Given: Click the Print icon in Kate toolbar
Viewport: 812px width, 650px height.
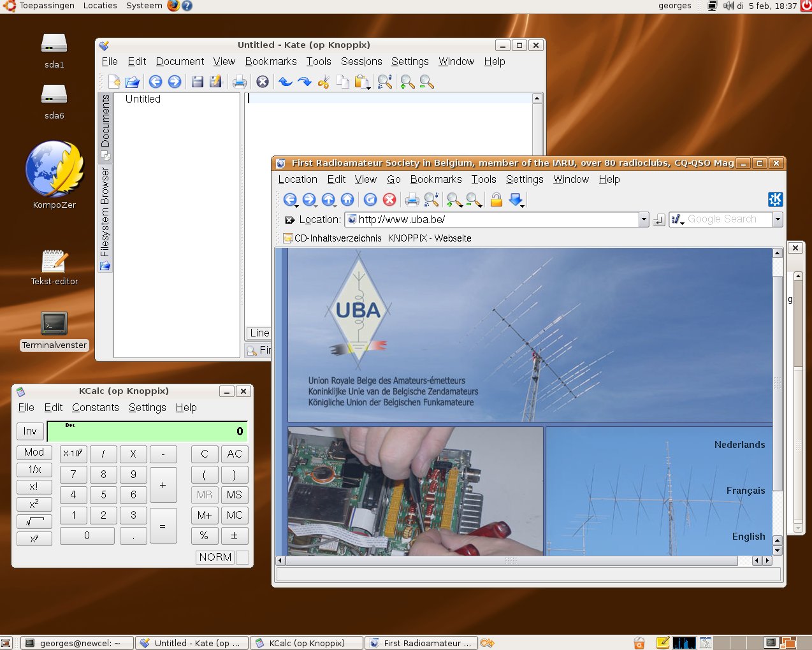Looking at the screenshot, I should point(240,82).
